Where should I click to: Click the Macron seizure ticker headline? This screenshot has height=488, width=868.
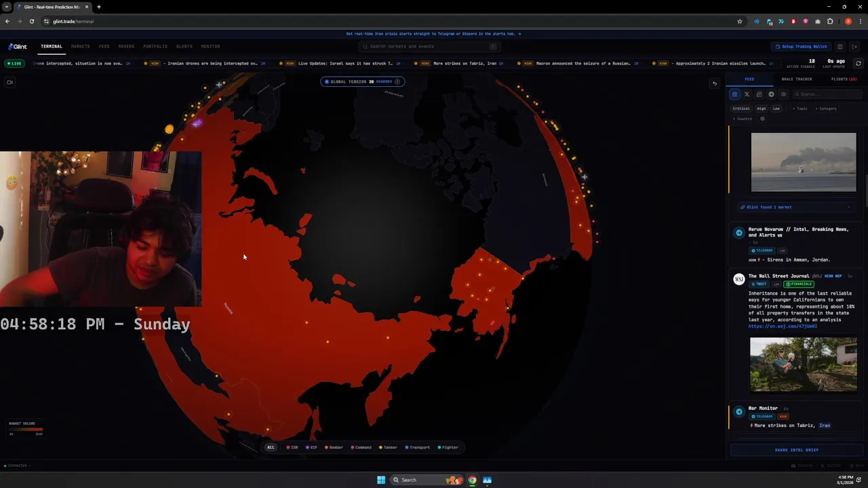[x=583, y=63]
